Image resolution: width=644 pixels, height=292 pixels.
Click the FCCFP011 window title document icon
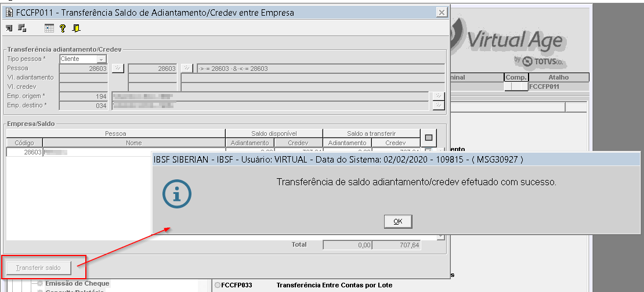(8, 13)
